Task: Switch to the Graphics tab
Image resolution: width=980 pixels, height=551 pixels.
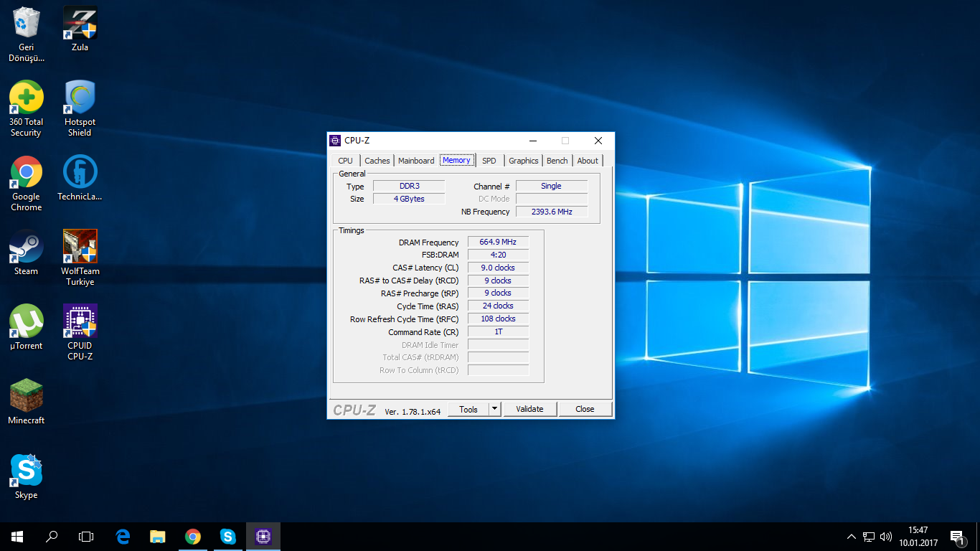Action: [523, 161]
